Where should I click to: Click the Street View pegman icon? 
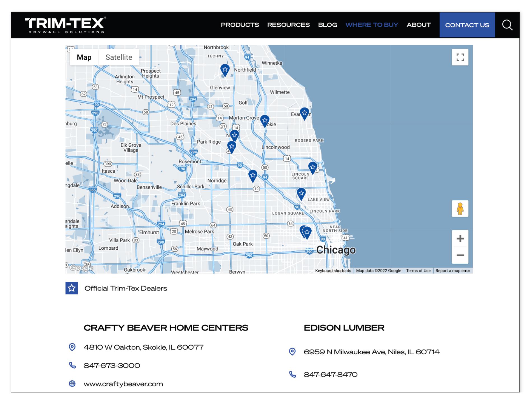460,209
